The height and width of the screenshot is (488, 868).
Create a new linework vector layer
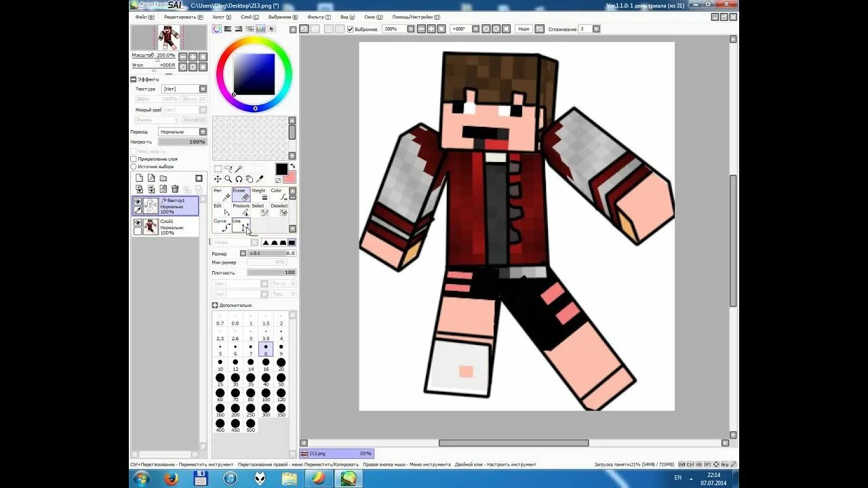[151, 178]
